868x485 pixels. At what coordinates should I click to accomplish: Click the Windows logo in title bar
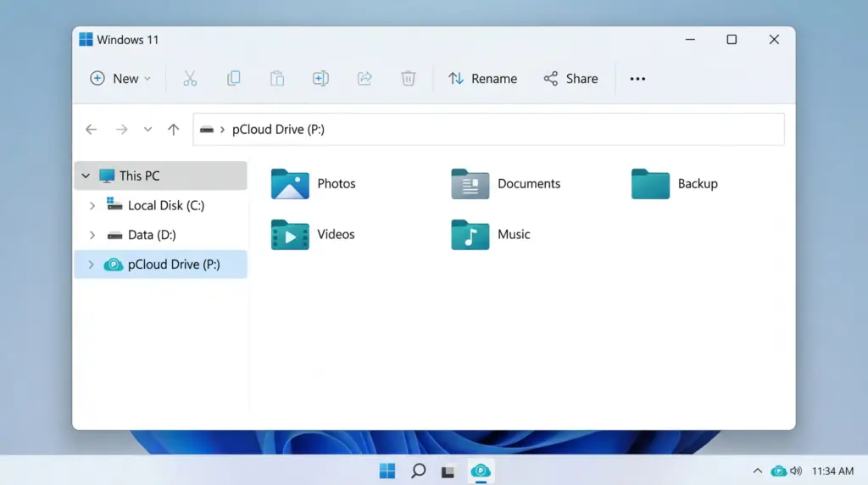pos(86,39)
